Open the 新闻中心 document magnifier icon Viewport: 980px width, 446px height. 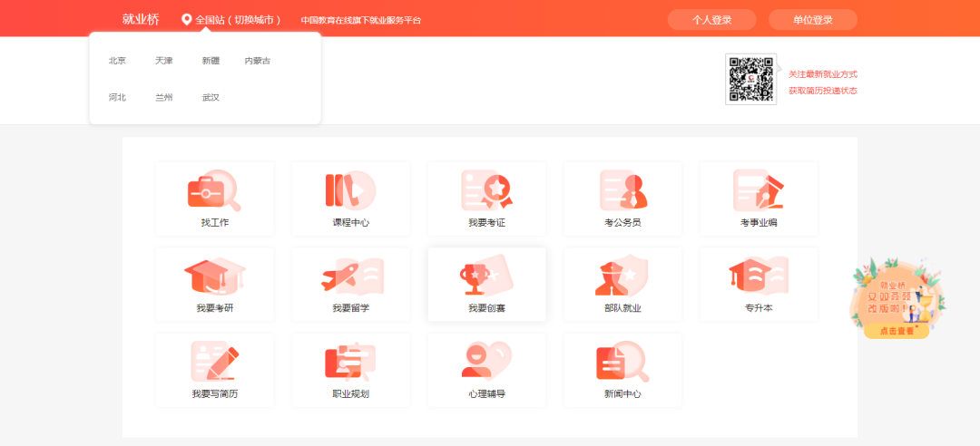click(622, 361)
